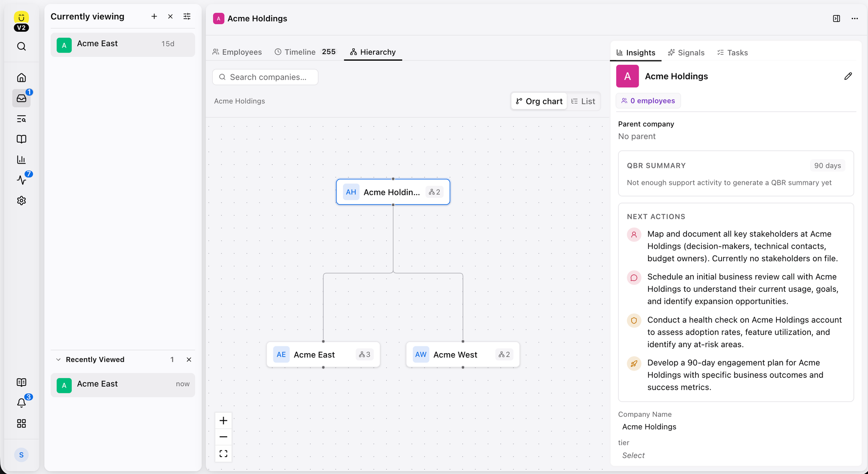Switch to the Tasks tab
This screenshot has width=868, height=474.
coord(733,53)
